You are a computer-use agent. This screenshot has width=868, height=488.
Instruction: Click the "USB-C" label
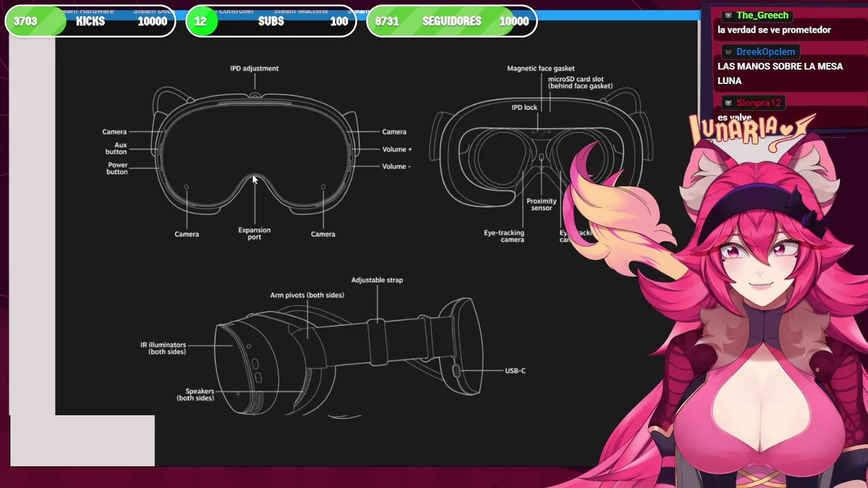[515, 371]
